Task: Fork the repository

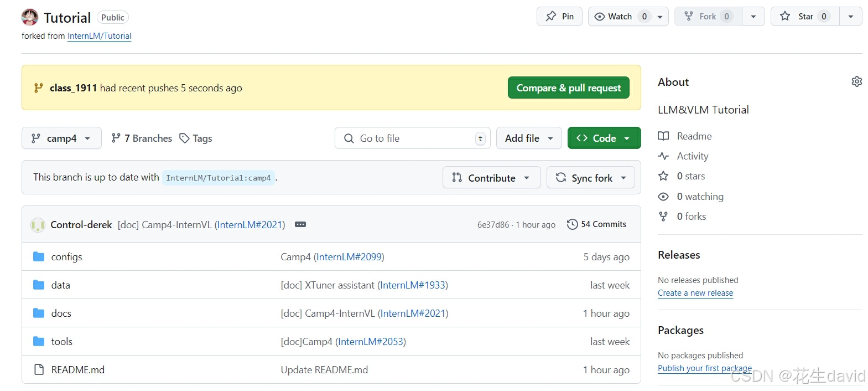Action: point(708,17)
